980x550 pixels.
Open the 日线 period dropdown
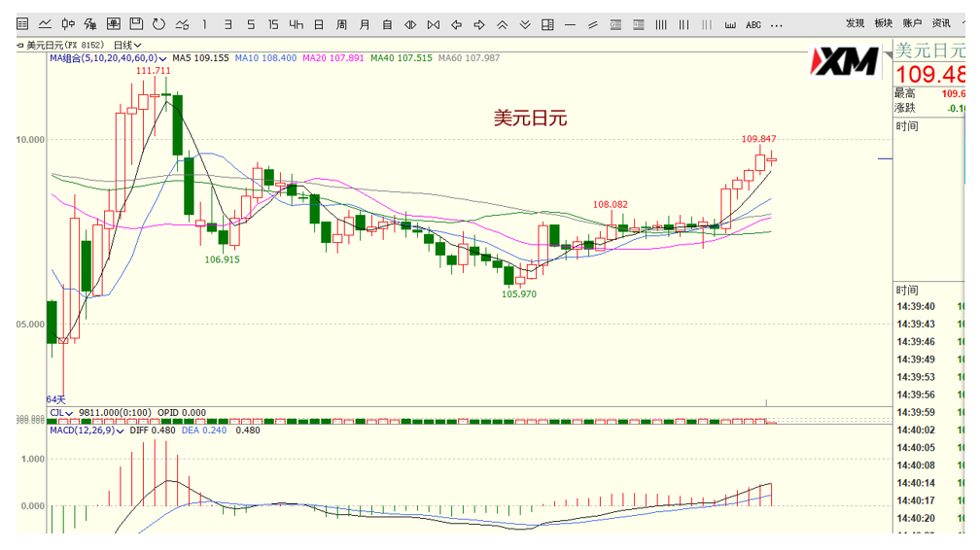[126, 45]
